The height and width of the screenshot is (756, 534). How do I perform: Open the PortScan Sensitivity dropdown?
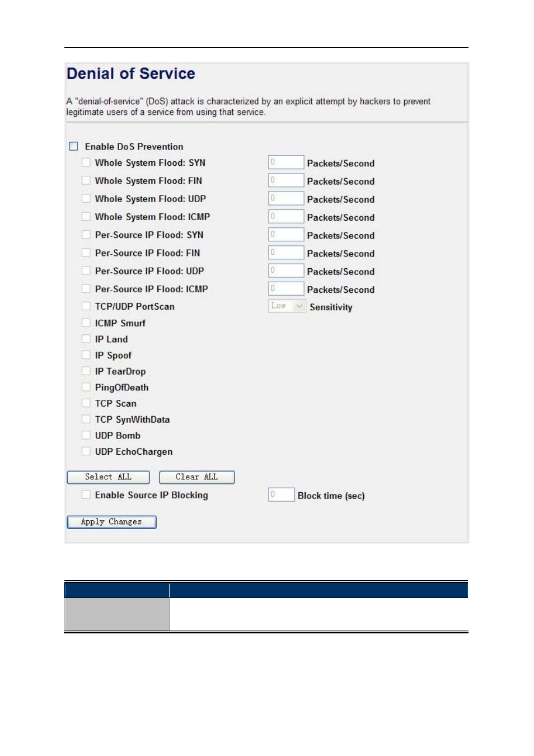tap(287, 306)
